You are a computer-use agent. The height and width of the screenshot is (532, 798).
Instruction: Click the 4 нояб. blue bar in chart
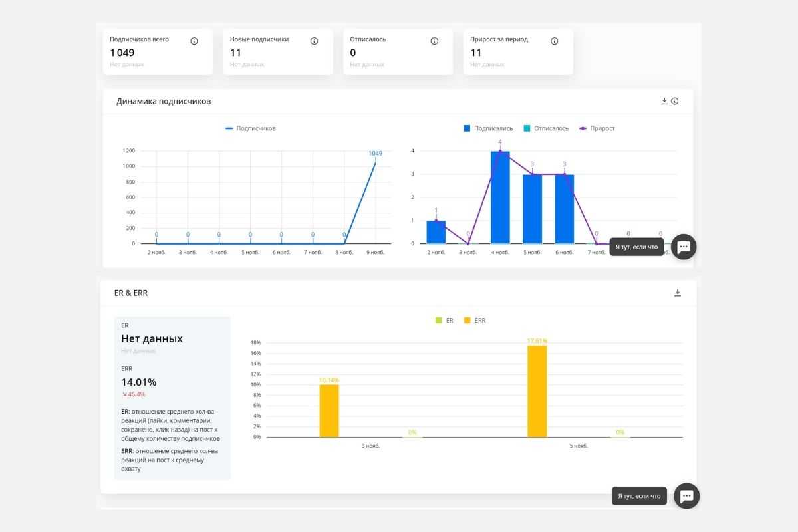[500, 198]
